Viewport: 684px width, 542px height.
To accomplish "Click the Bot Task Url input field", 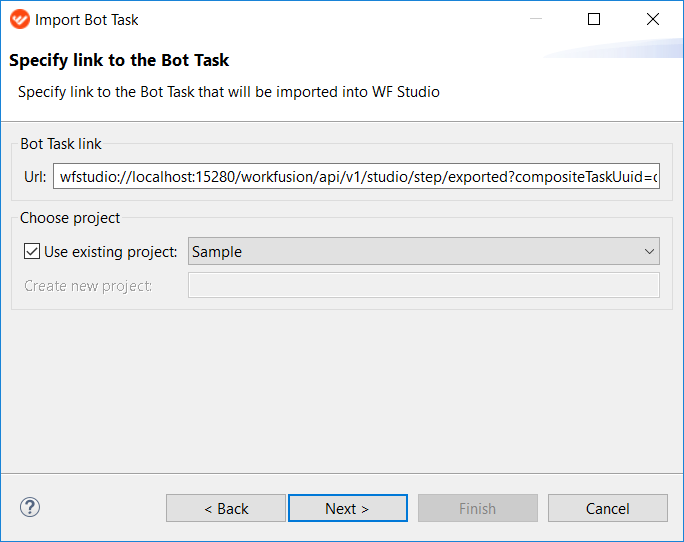I will (356, 176).
